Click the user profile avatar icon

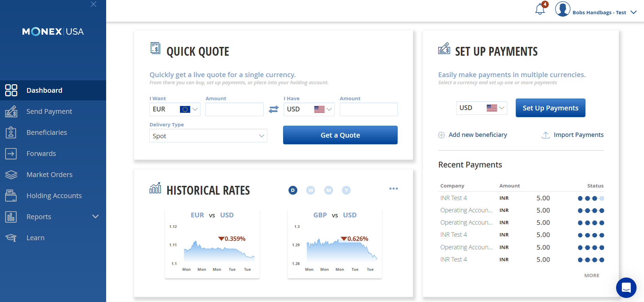pyautogui.click(x=563, y=9)
